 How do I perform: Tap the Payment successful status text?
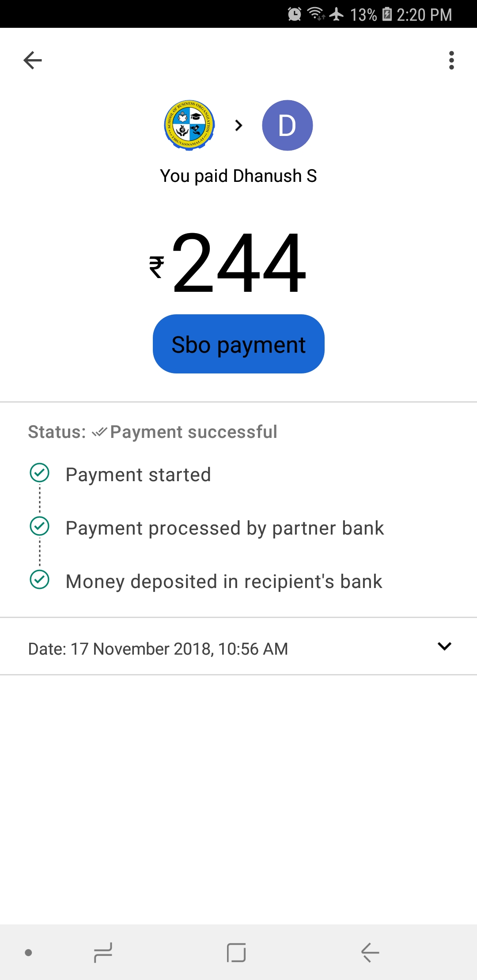tap(193, 432)
